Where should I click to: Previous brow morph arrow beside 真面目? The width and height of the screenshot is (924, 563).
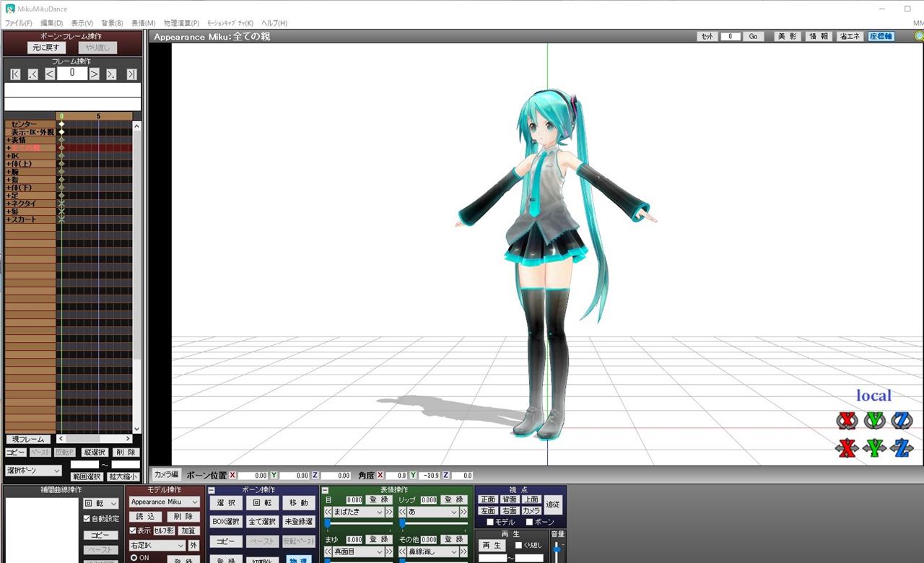coord(328,551)
